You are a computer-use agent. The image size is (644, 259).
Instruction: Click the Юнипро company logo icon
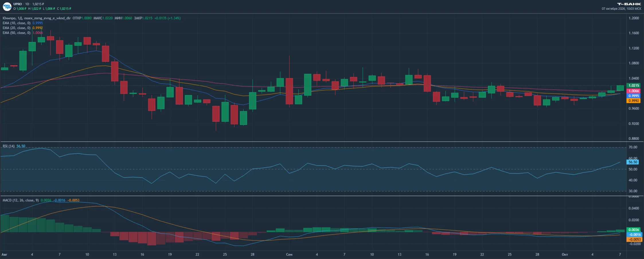click(x=7, y=6)
